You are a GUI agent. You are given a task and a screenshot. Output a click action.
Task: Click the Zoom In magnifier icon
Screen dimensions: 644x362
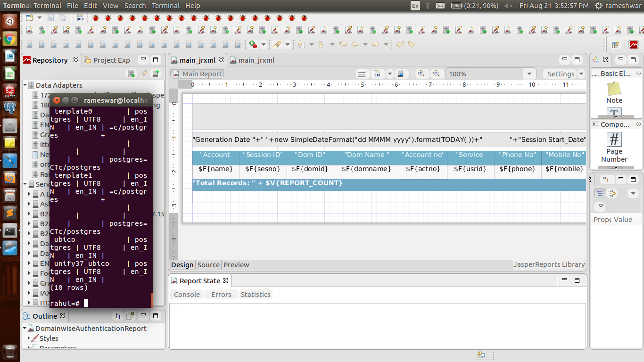coord(421,74)
